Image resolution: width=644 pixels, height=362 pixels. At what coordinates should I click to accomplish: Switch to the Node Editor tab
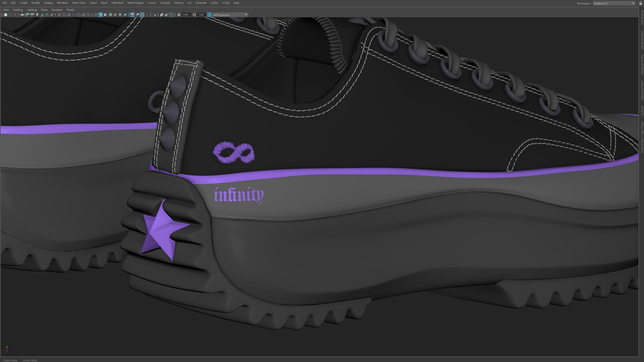[30, 360]
